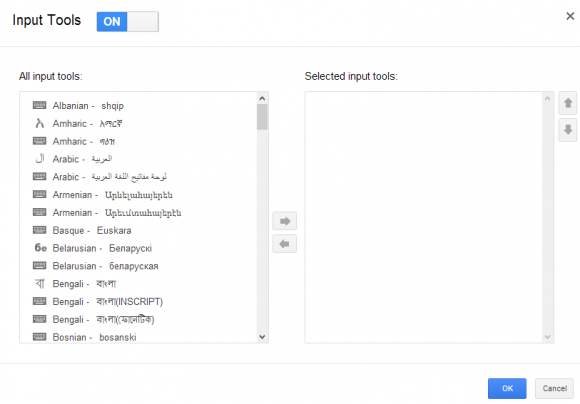Click the move up arrow button
580x404 pixels.
click(568, 103)
